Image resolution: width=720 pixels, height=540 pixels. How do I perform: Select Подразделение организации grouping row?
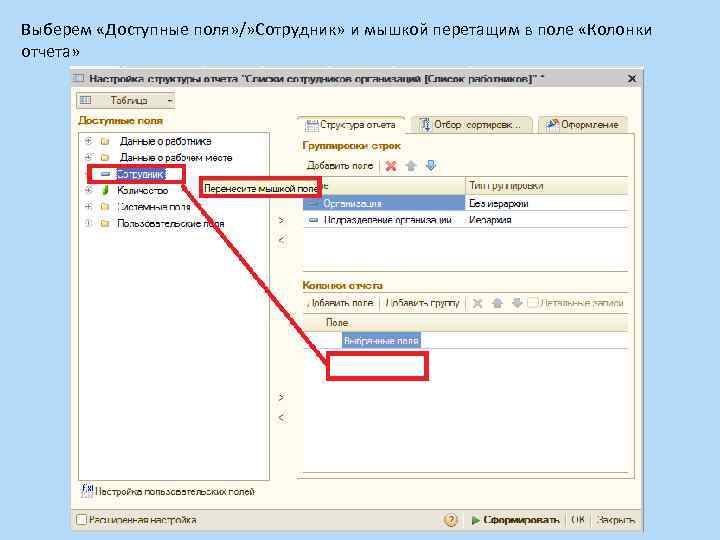point(384,220)
